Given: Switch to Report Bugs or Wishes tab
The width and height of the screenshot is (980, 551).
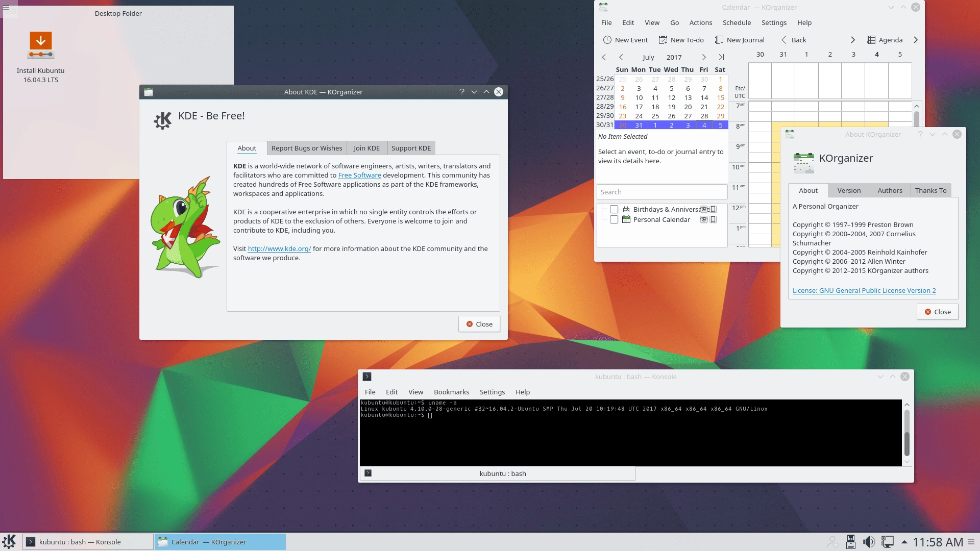Looking at the screenshot, I should point(307,148).
